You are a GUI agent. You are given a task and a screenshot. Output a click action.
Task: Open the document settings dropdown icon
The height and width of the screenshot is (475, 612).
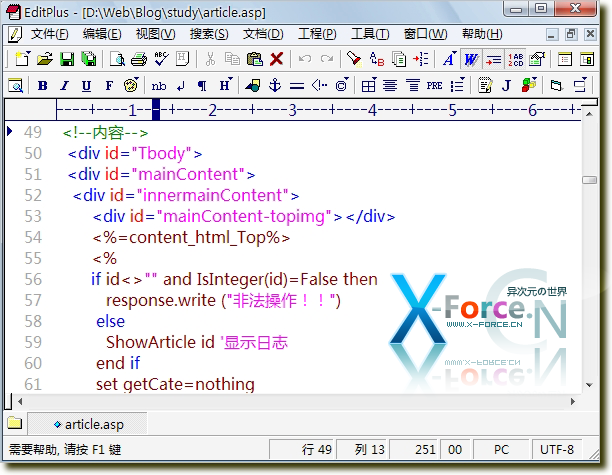point(537,59)
